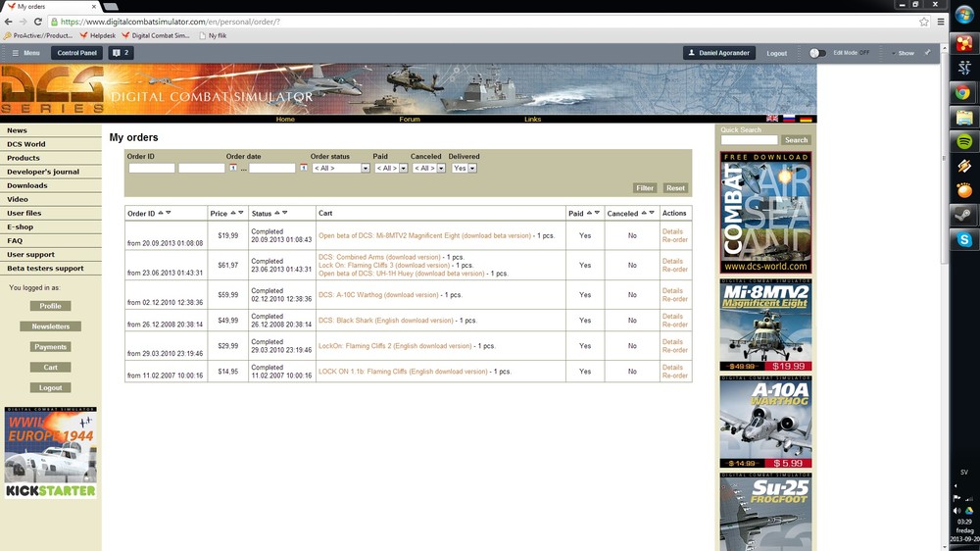
Task: Open Spotify from the taskbar
Action: coord(964,141)
